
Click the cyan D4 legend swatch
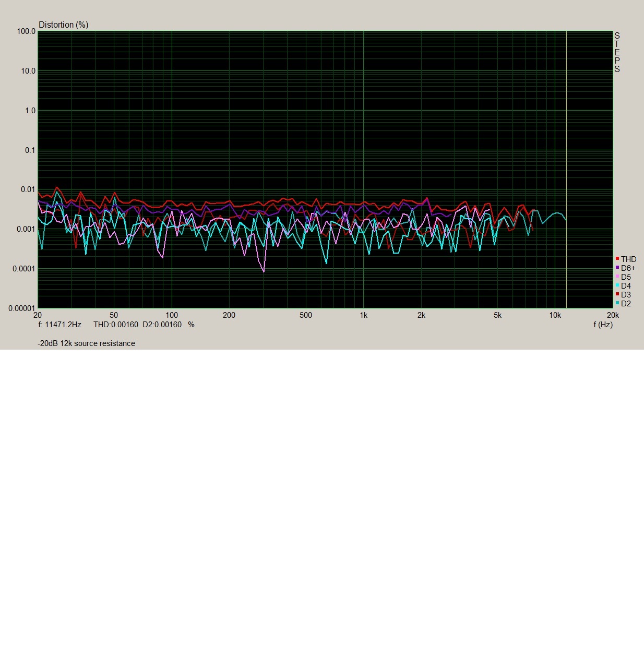point(617,285)
